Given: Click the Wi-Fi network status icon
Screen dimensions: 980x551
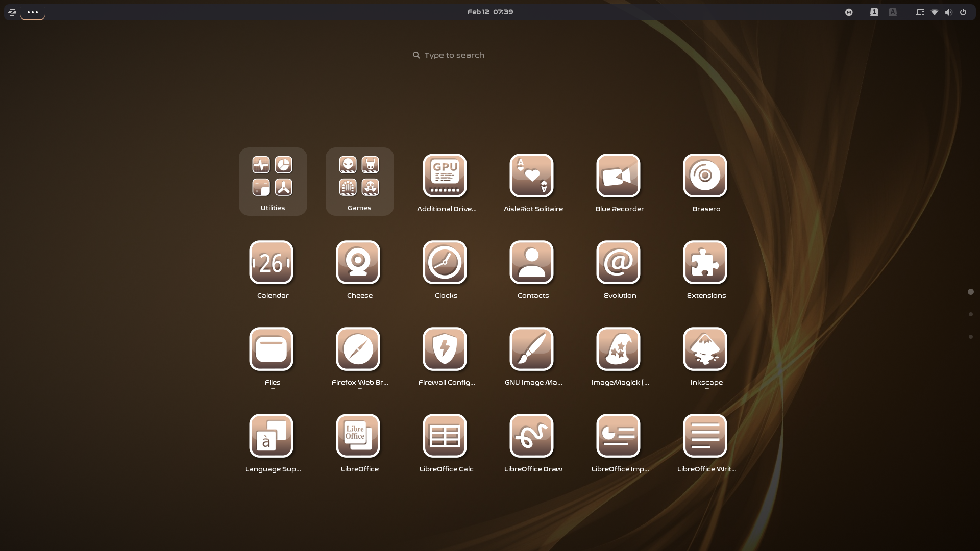Looking at the screenshot, I should (x=935, y=12).
